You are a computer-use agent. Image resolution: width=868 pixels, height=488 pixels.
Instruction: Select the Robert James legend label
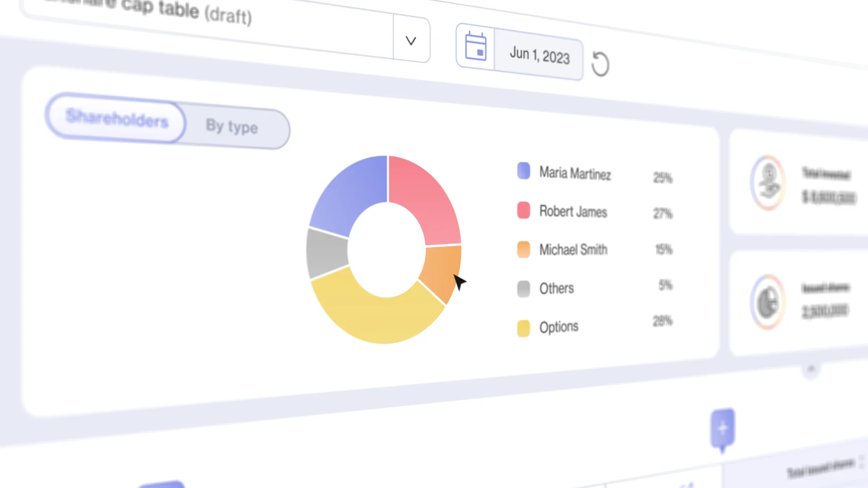[573, 211]
